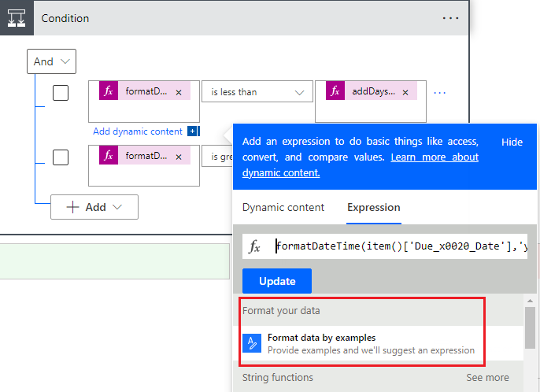The image size is (540, 392).
Task: Hide the expression help banner
Action: click(512, 142)
